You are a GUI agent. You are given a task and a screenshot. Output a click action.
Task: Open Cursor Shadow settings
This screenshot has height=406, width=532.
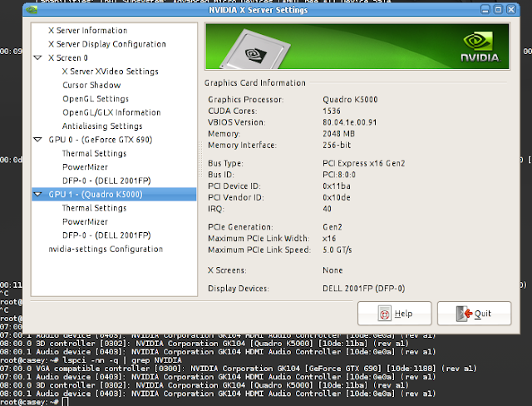pos(91,85)
